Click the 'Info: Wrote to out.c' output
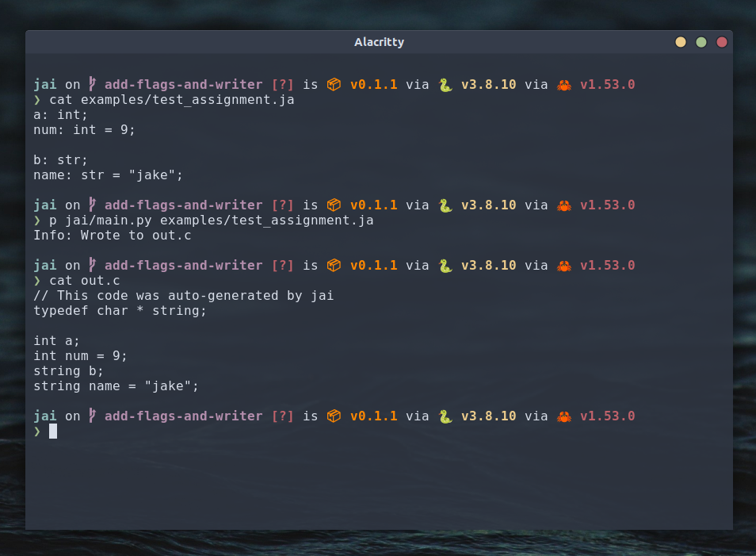This screenshot has height=556, width=756. 113,235
